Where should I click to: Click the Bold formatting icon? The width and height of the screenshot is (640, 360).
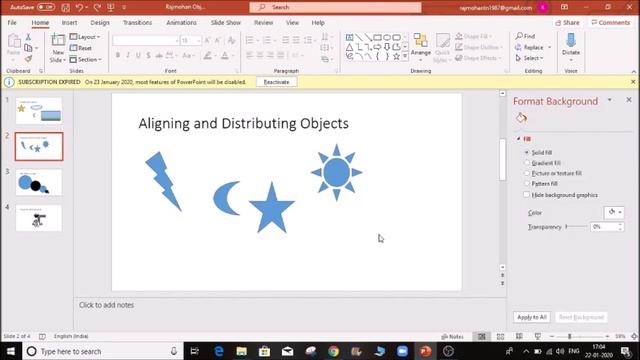[118, 55]
